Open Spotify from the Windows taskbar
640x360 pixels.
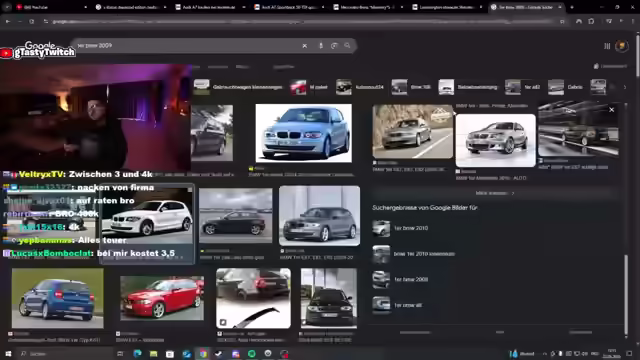pos(252,353)
